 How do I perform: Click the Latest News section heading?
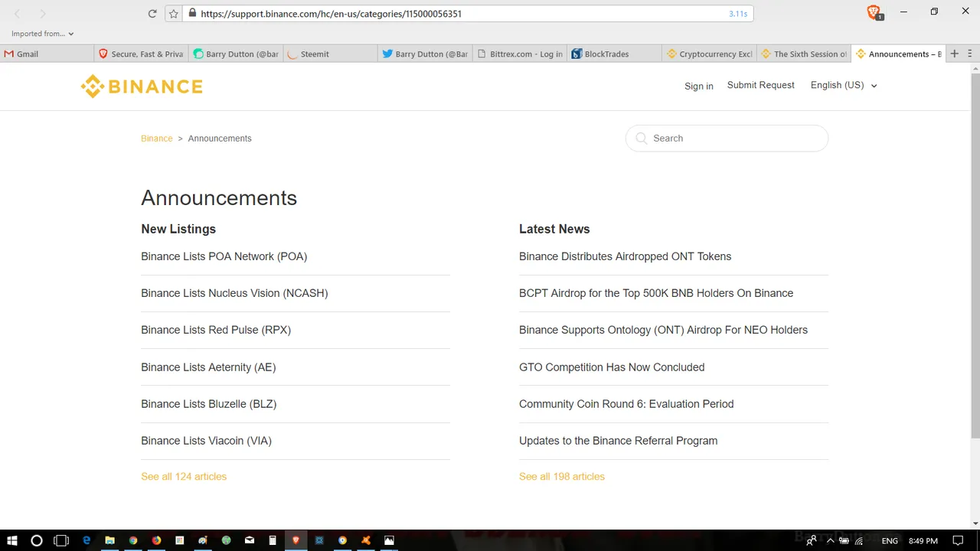(x=554, y=229)
